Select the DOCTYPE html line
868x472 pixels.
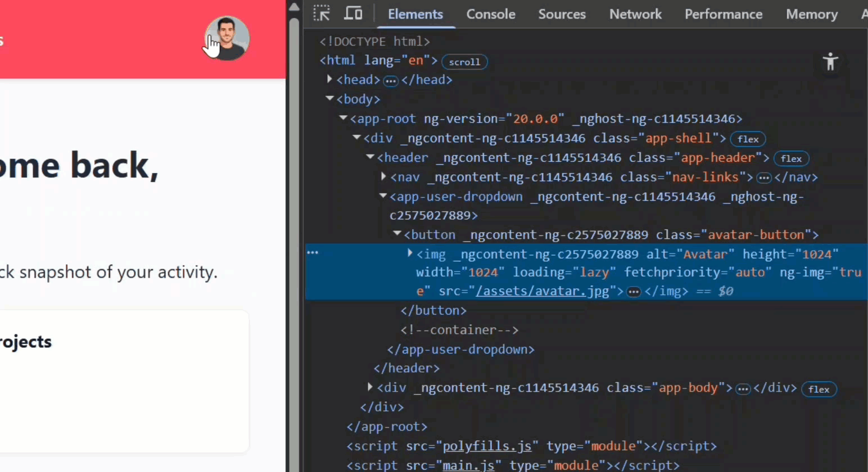tap(374, 42)
